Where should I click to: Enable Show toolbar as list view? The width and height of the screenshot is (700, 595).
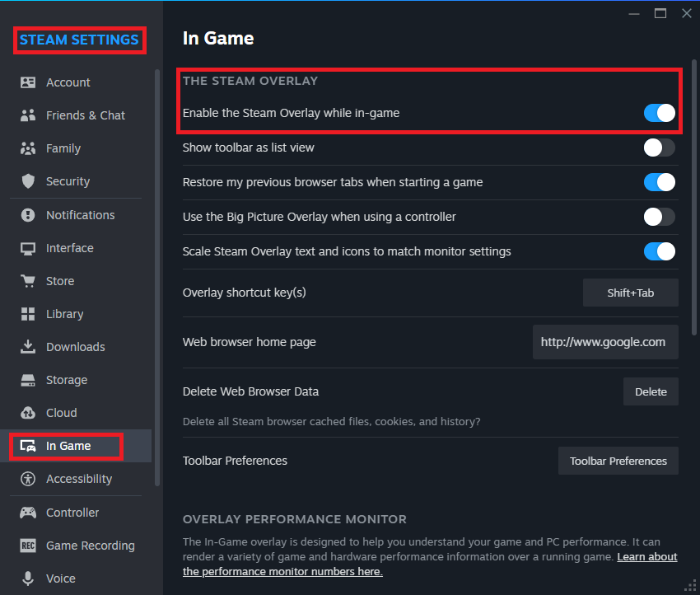click(x=660, y=148)
